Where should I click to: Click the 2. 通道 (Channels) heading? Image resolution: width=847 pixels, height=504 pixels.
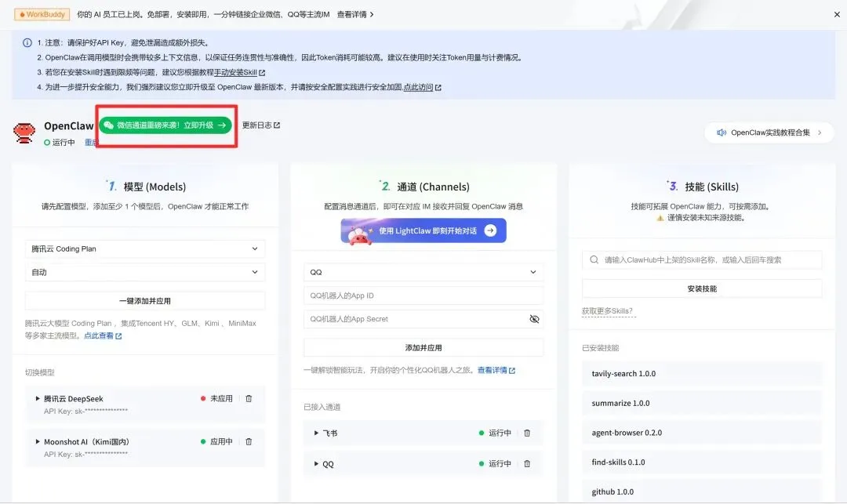point(424,187)
